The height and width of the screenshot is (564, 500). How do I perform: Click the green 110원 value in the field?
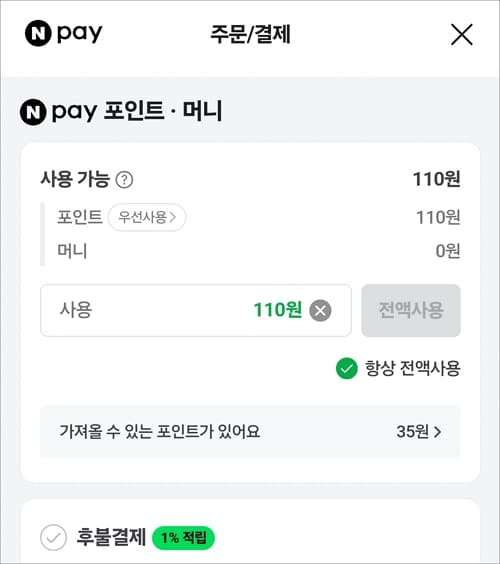[278, 310]
